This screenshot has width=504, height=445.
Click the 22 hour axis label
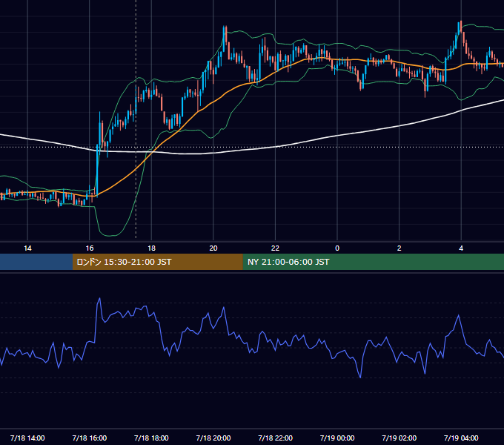coord(275,248)
